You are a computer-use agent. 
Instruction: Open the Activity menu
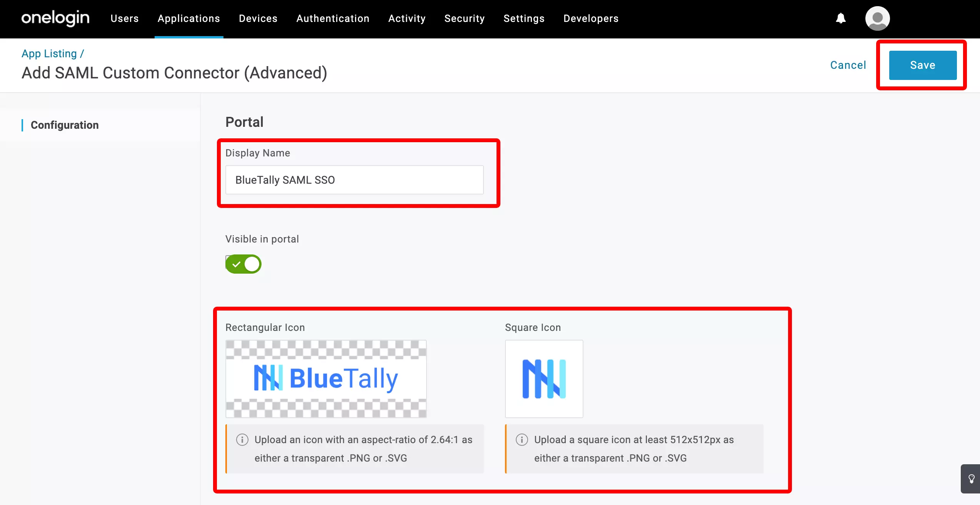pos(407,18)
